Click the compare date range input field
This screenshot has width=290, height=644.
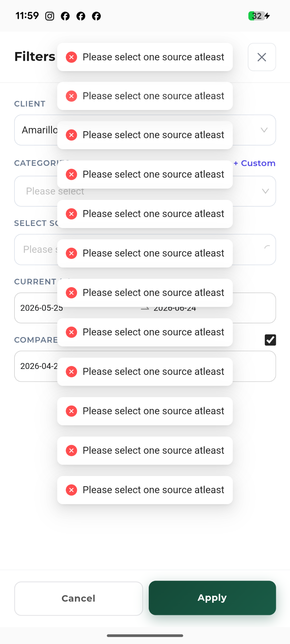[x=145, y=366]
